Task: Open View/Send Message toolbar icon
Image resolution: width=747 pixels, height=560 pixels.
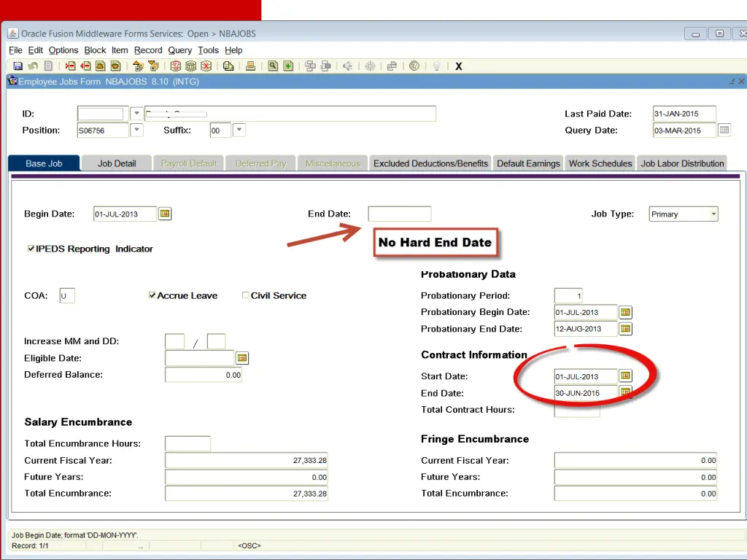Action: click(x=228, y=66)
